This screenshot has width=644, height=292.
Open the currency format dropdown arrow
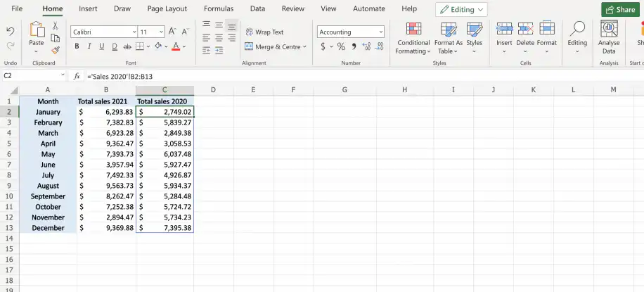click(331, 46)
